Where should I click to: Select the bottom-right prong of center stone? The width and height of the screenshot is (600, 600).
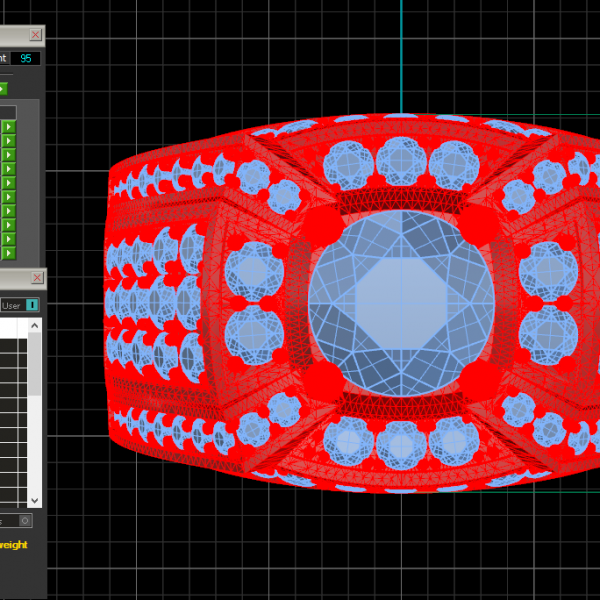coord(479,380)
